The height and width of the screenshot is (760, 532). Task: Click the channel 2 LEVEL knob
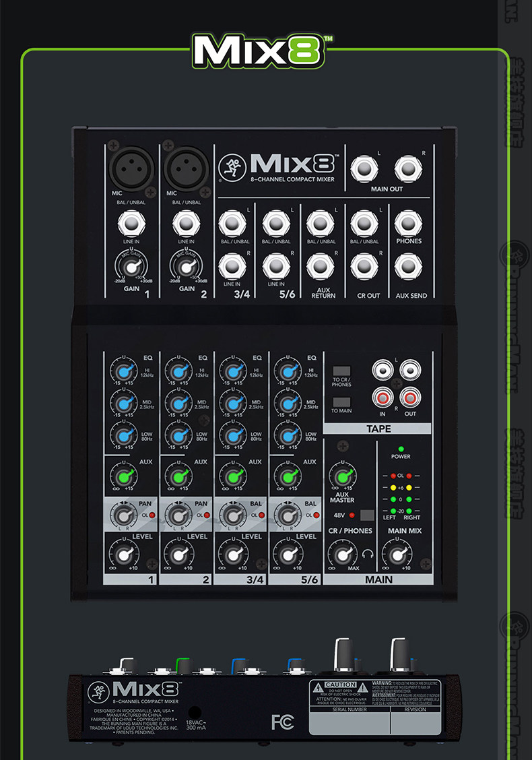click(178, 554)
